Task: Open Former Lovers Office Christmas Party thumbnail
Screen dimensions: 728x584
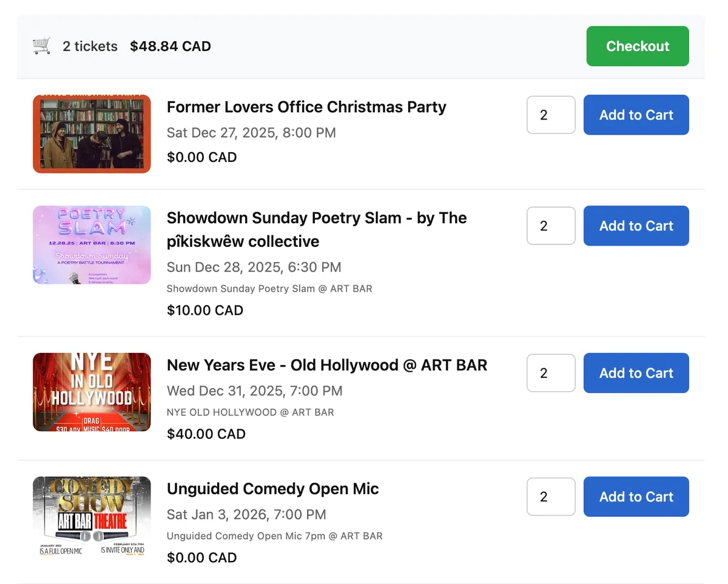Action: coord(92,134)
